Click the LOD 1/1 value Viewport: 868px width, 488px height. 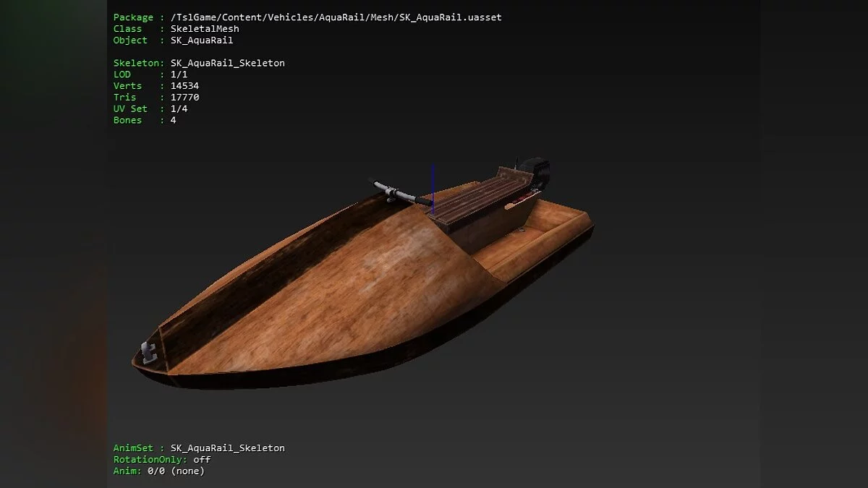coord(179,74)
